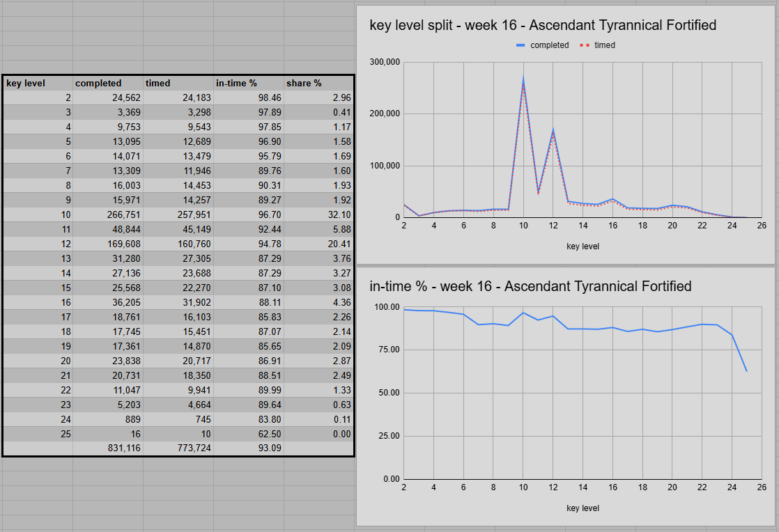The image size is (779, 532).
Task: Select the key level 16 cell
Action: [x=38, y=302]
